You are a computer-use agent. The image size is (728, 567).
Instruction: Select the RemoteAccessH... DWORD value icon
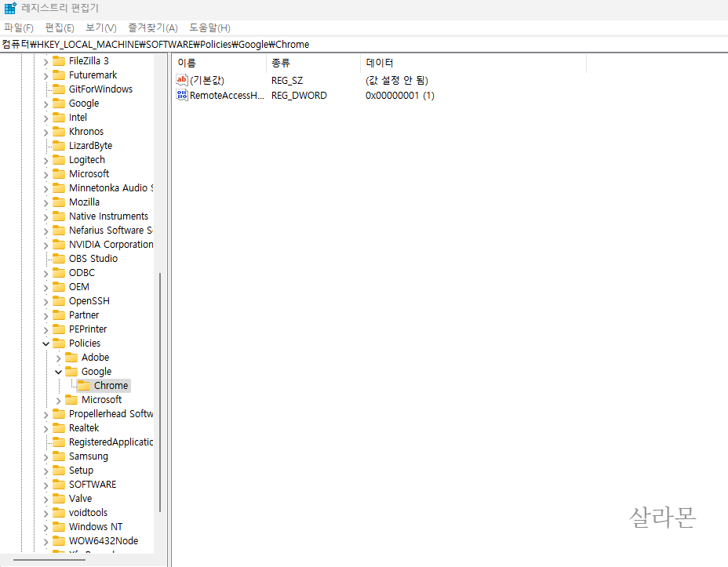pos(181,95)
